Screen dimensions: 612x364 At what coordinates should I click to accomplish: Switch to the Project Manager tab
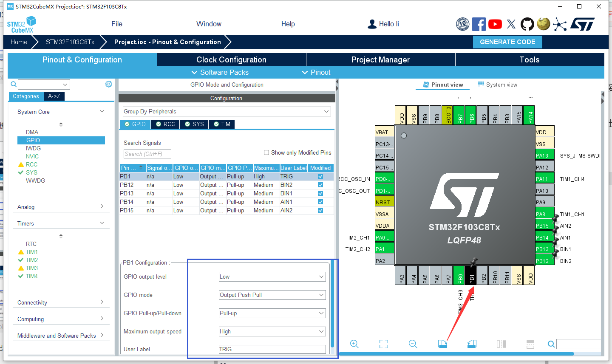(x=381, y=60)
